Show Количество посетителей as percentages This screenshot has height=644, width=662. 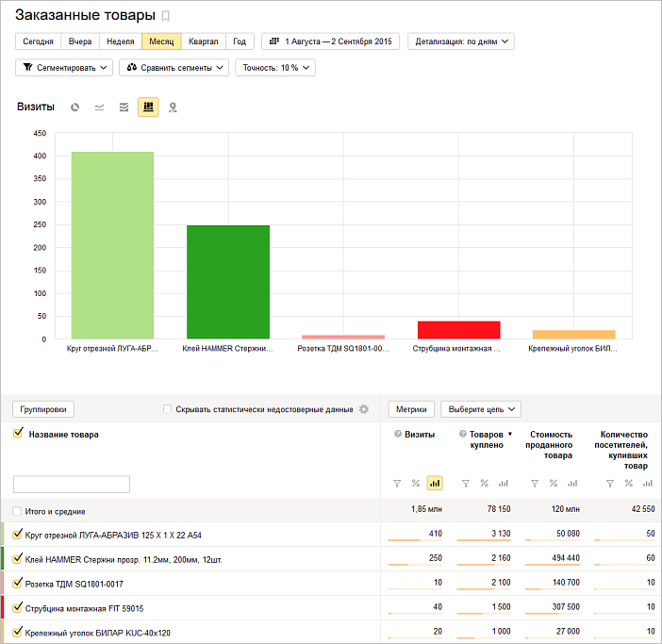click(x=629, y=483)
